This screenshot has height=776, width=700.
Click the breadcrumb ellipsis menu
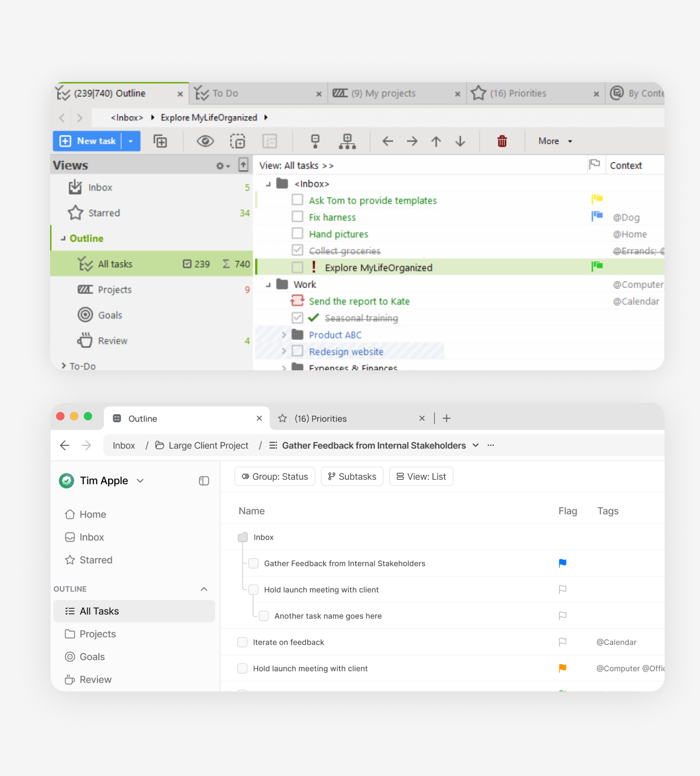coord(491,445)
